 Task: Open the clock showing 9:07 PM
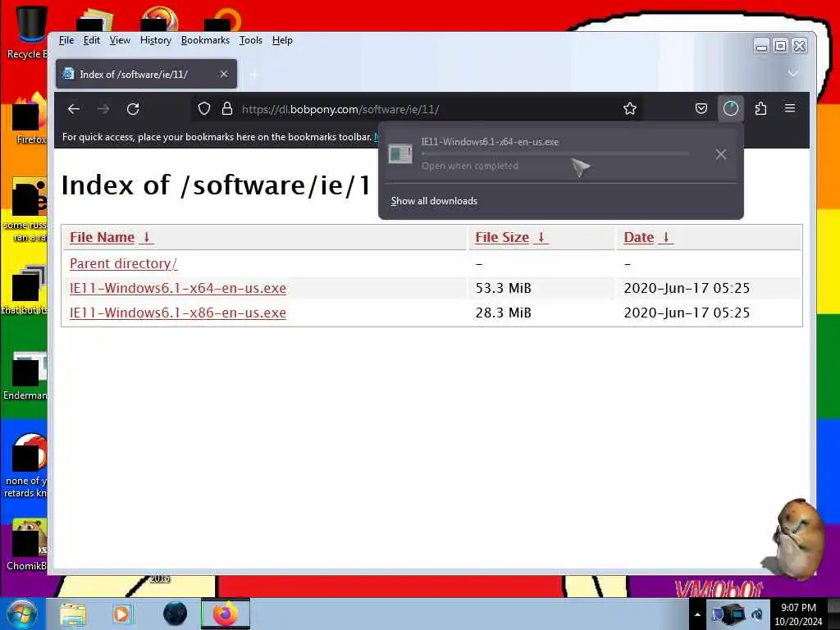[798, 614]
